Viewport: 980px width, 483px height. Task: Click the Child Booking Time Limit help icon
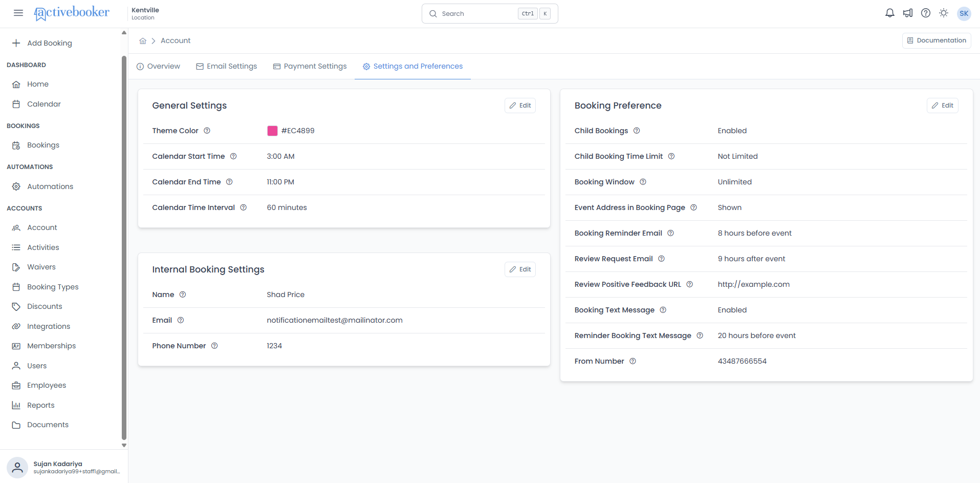tap(671, 156)
